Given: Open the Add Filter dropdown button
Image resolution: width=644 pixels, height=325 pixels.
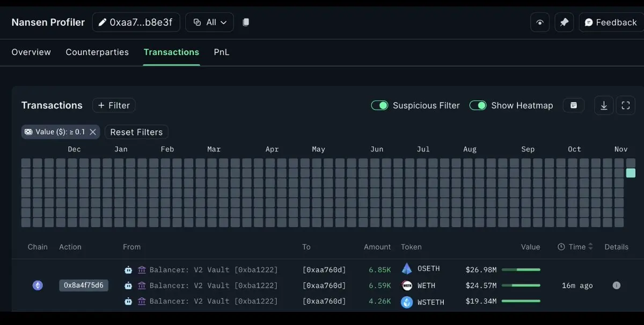Looking at the screenshot, I should [114, 105].
